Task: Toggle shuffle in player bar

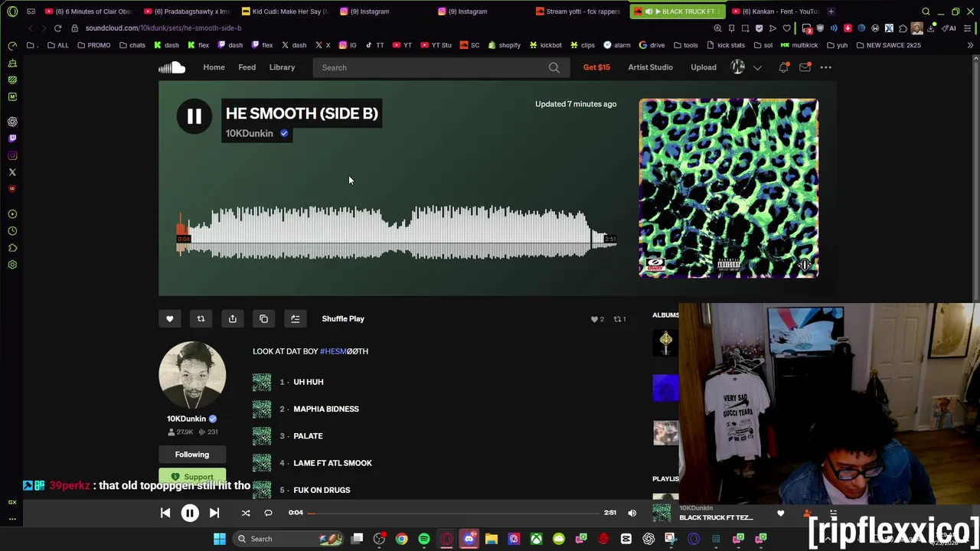Action: pos(246,513)
